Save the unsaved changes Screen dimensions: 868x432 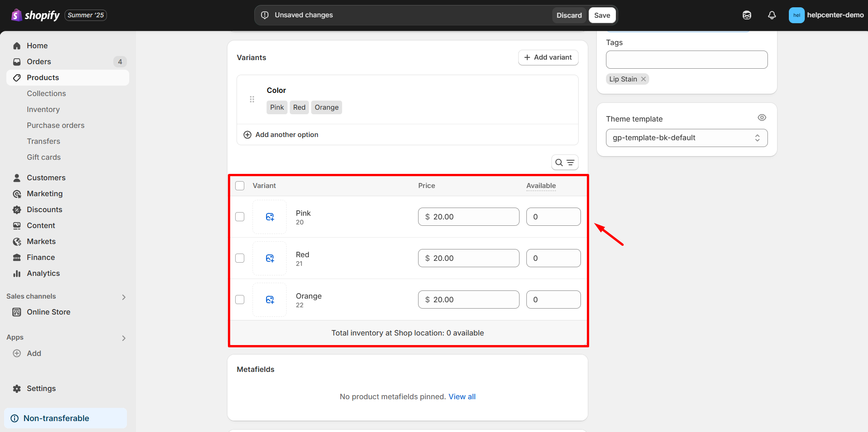601,15
